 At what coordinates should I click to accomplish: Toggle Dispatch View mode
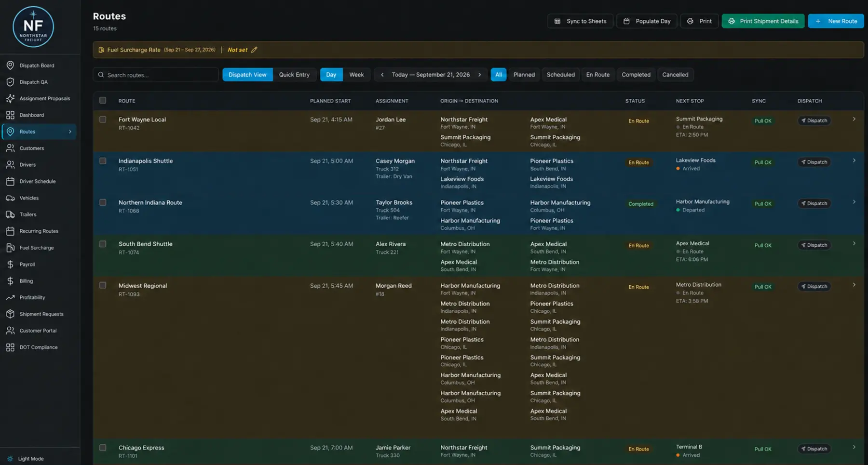(247, 75)
